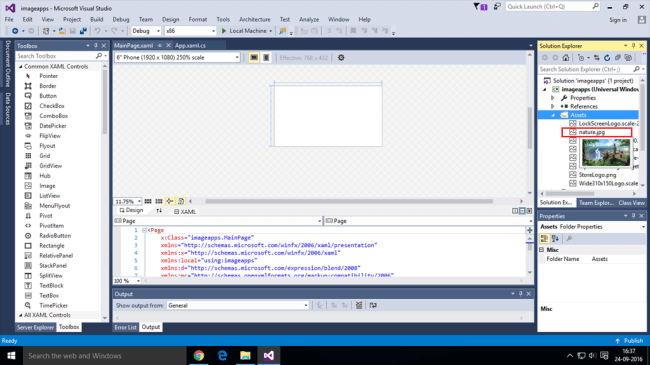
Task: Expand the References node in Solution Explorer
Action: (552, 107)
